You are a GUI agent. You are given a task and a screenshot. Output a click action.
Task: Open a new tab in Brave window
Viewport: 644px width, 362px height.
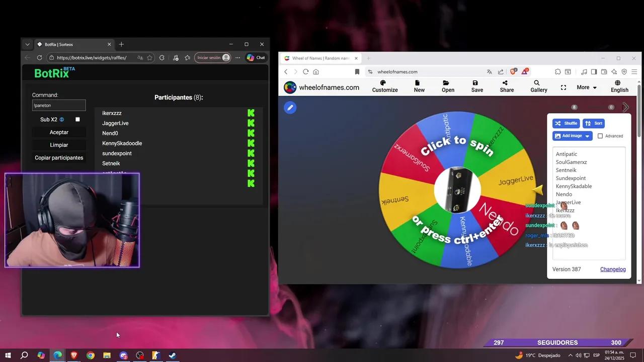[x=368, y=58]
